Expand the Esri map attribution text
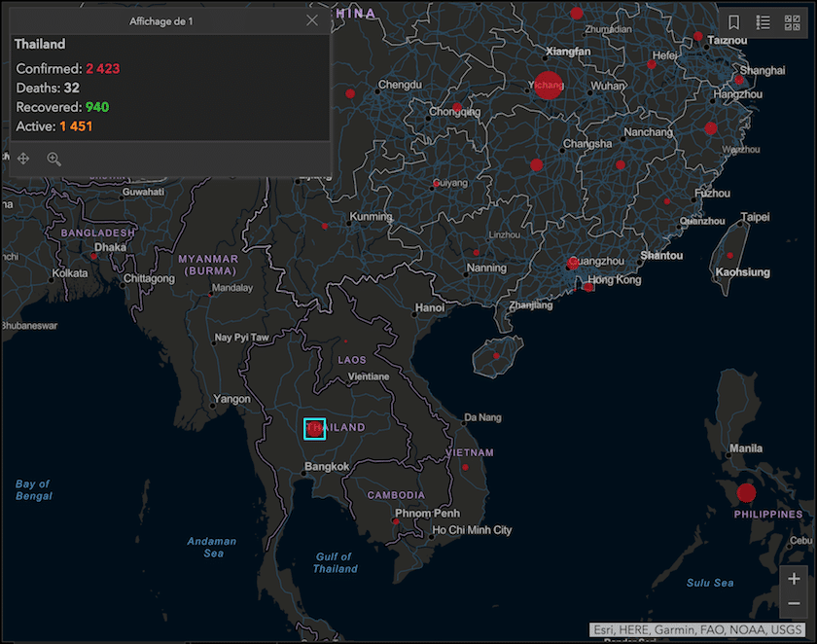 tap(697, 629)
